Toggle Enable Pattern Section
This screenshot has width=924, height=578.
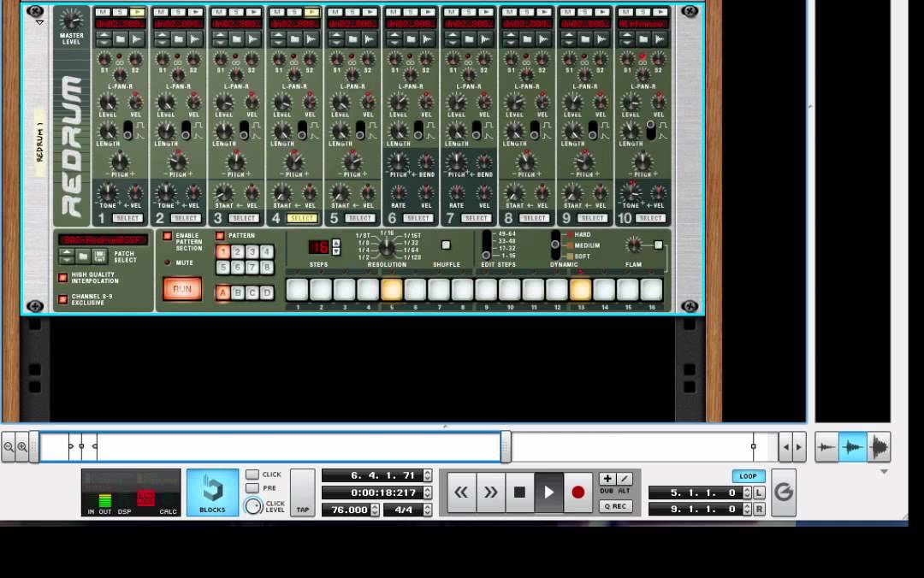tap(168, 236)
